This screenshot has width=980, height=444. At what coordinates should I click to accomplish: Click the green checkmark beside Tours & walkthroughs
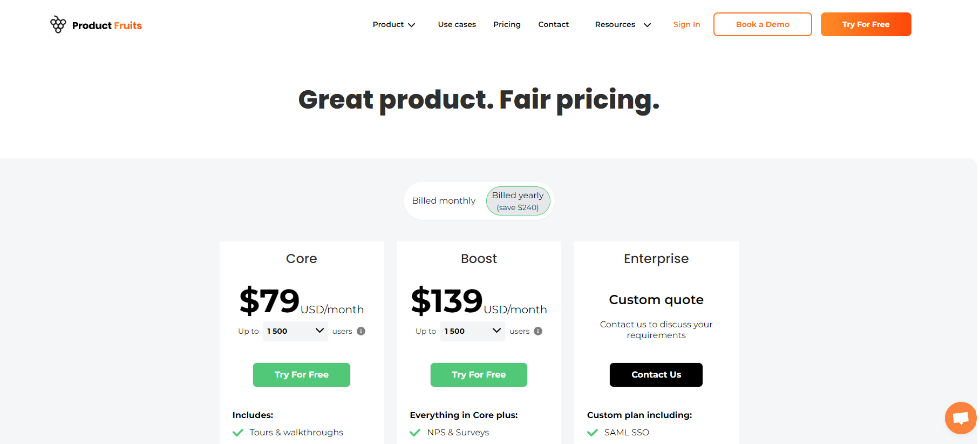[x=237, y=432]
